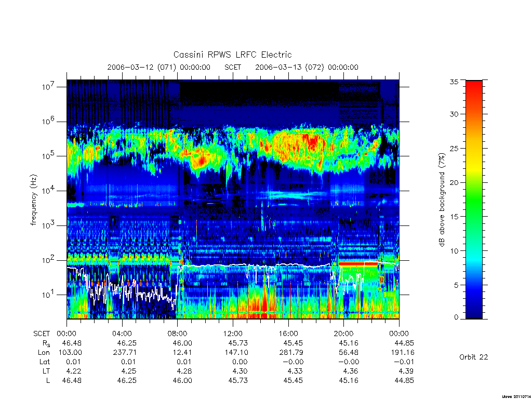Click the "LT" row label
Viewport: 532px width, 399px height.
(46, 371)
